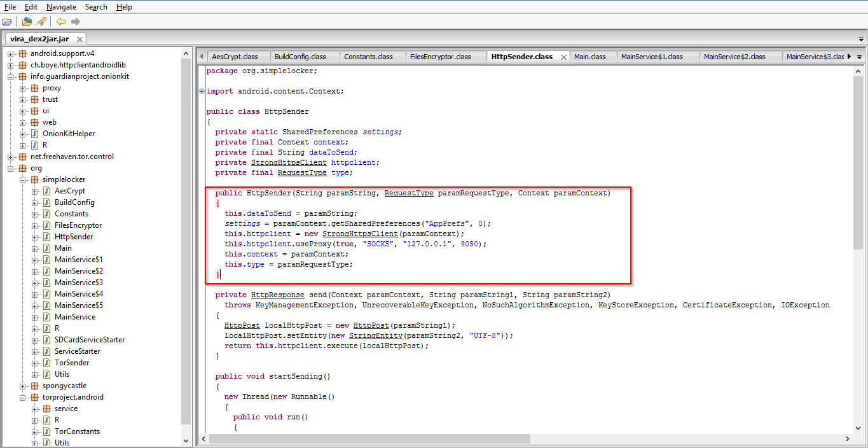The height and width of the screenshot is (448, 868).
Task: Select the AesCrypt class in tree
Action: 69,191
